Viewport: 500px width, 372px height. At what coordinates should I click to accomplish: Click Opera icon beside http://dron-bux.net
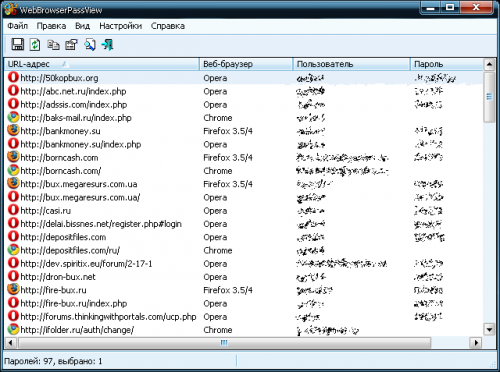point(13,276)
